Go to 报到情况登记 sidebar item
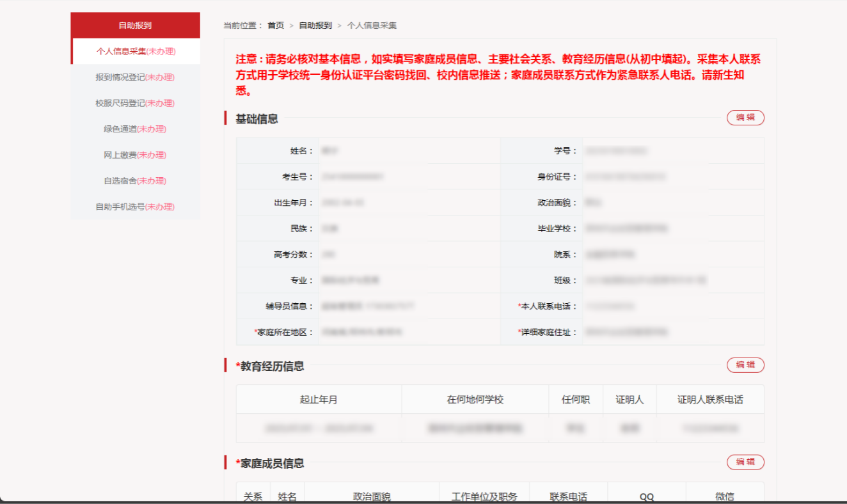The width and height of the screenshot is (847, 504). (135, 77)
